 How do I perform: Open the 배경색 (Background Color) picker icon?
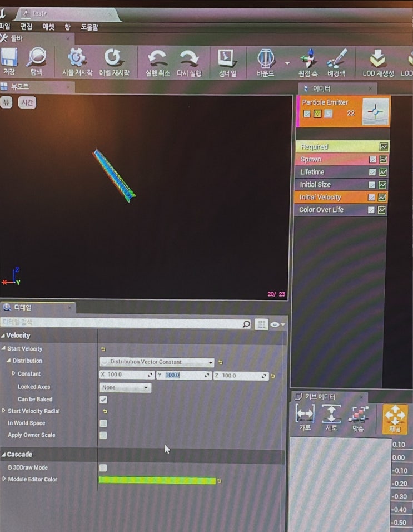click(x=336, y=58)
